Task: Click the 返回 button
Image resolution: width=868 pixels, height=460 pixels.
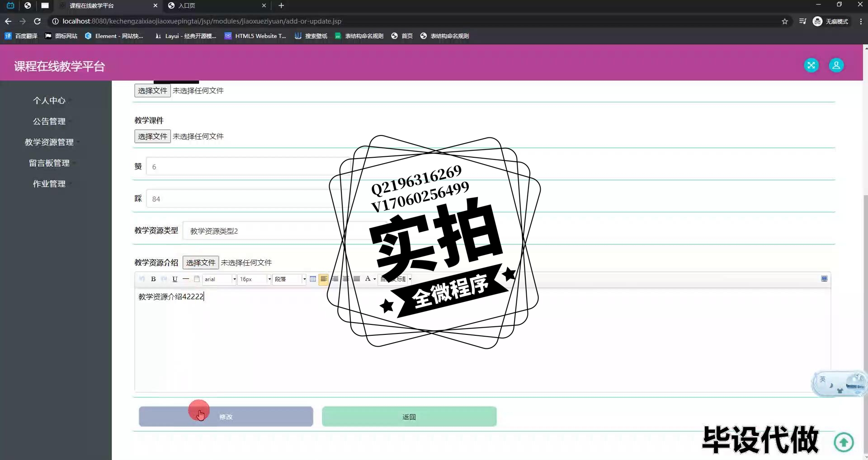Action: 409,417
